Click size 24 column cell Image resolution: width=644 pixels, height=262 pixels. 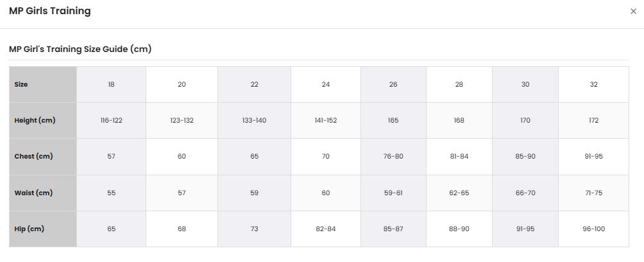(x=326, y=84)
